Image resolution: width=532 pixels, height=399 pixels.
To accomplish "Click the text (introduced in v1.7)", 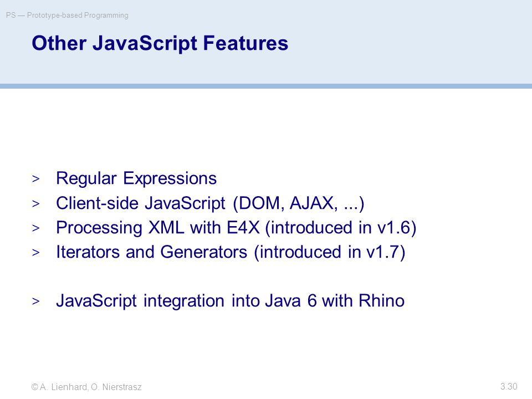I will click(329, 253).
